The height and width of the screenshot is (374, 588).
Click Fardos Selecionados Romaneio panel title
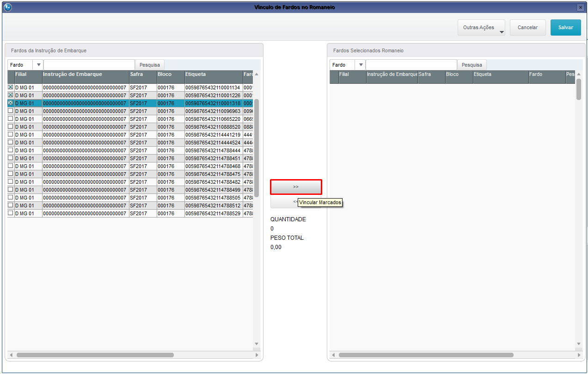368,50
